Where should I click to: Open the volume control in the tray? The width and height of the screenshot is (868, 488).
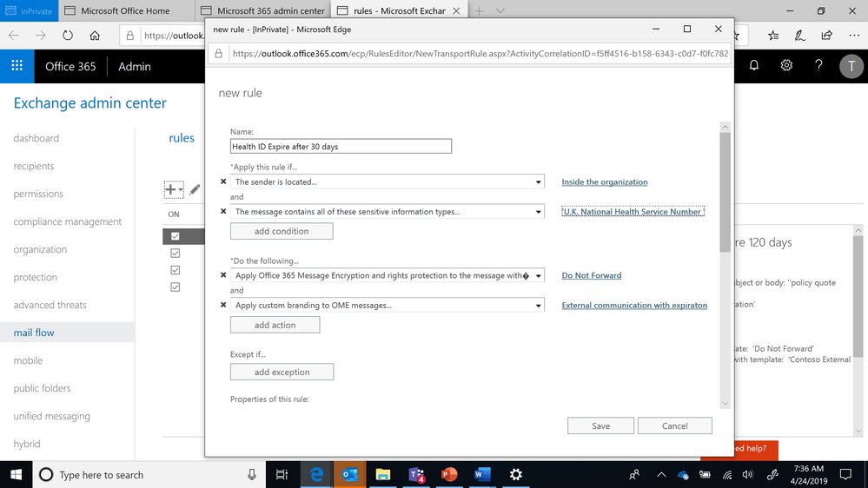(x=748, y=474)
